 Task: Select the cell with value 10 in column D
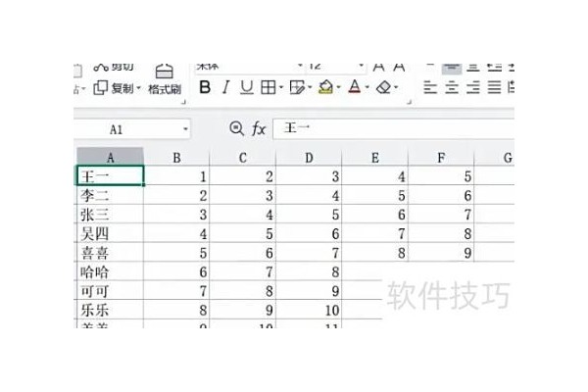309,310
